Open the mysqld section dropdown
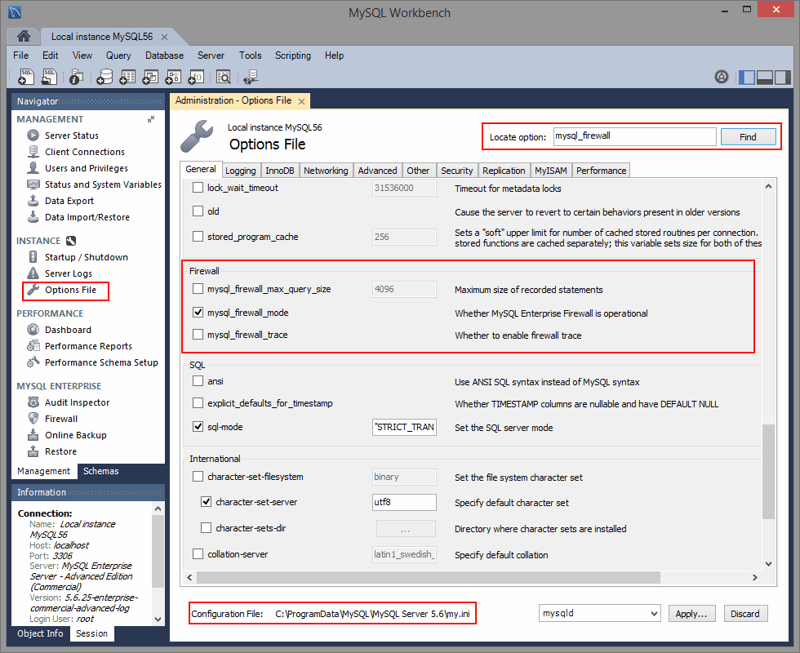 pos(599,613)
